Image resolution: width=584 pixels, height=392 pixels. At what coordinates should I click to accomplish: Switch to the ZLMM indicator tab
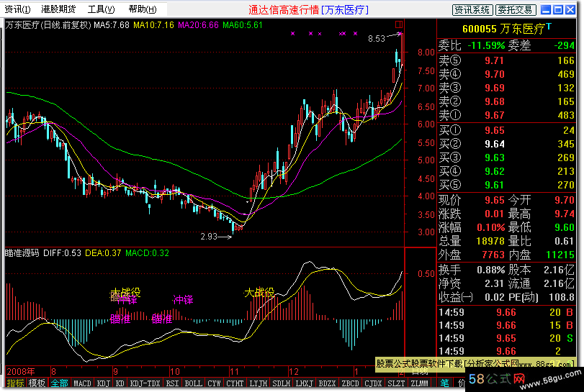[419, 383]
